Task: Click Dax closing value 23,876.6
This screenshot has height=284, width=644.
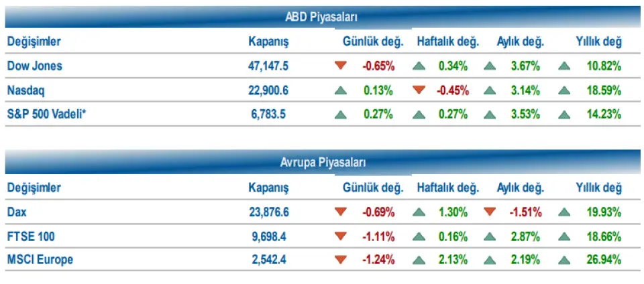Action: (268, 212)
